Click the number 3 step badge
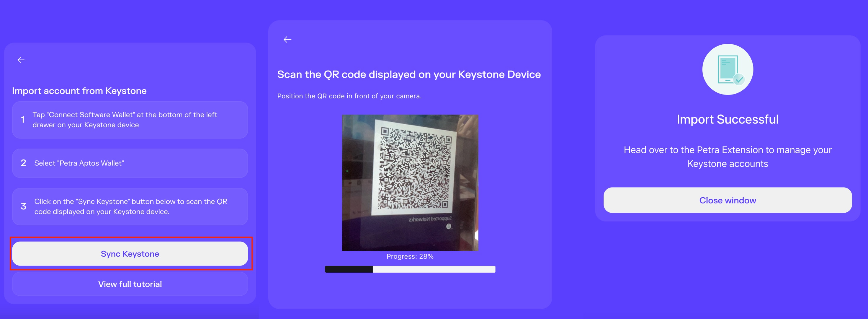This screenshot has width=868, height=319. (23, 206)
